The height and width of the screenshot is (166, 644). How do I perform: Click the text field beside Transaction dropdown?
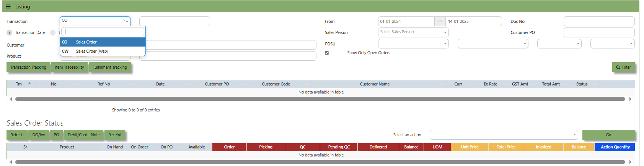[174, 21]
